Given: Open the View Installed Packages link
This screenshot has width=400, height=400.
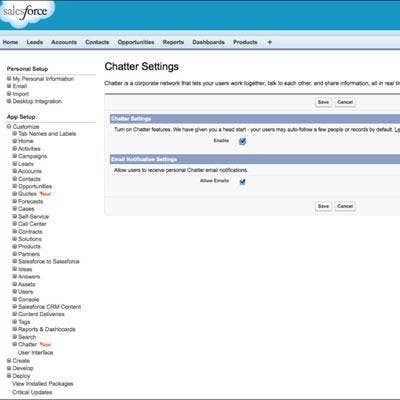Looking at the screenshot, I should tap(43, 384).
